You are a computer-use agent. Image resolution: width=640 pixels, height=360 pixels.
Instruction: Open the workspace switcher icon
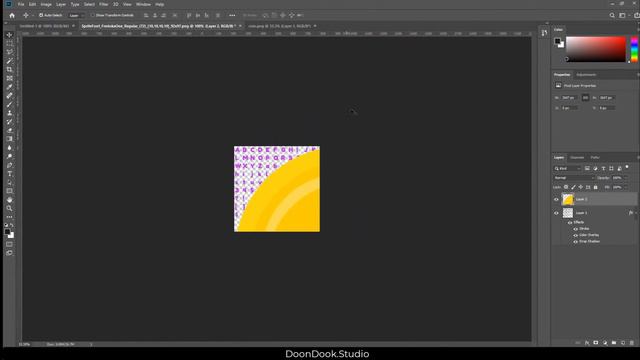click(x=622, y=16)
